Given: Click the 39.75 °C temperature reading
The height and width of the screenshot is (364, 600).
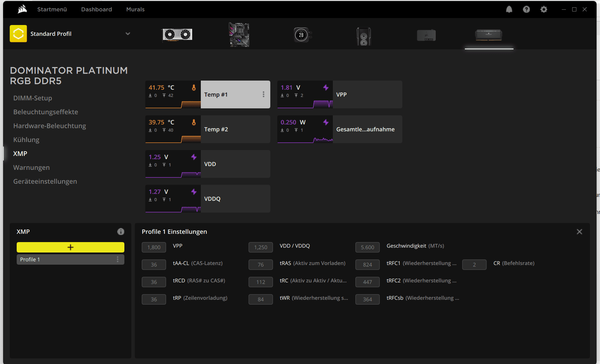Looking at the screenshot, I should click(x=162, y=122).
